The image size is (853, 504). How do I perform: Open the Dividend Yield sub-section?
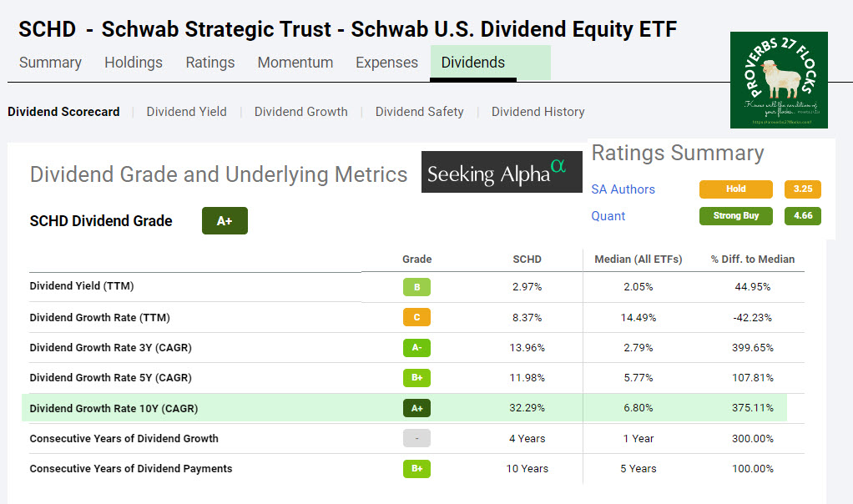[186, 112]
